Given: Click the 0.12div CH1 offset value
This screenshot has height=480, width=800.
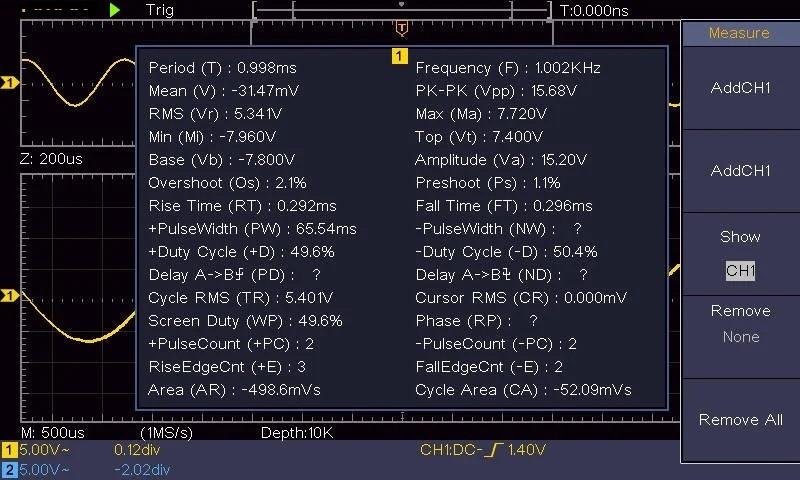Looking at the screenshot, I should 137,450.
